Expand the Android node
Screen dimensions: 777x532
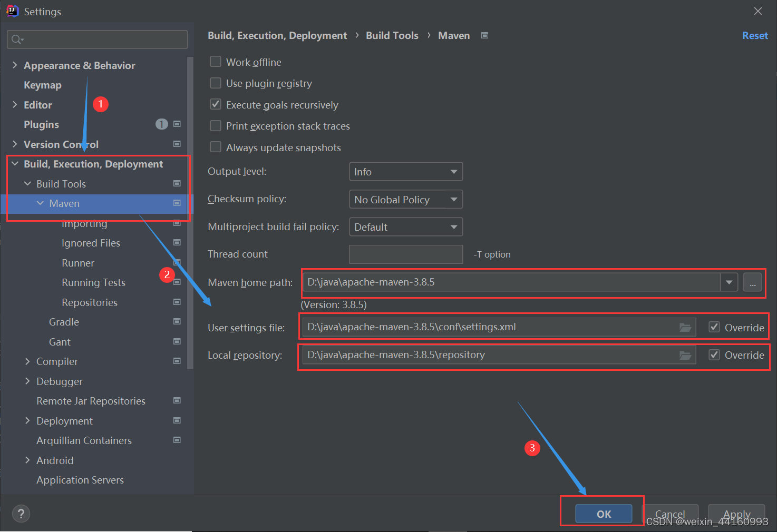(x=27, y=460)
